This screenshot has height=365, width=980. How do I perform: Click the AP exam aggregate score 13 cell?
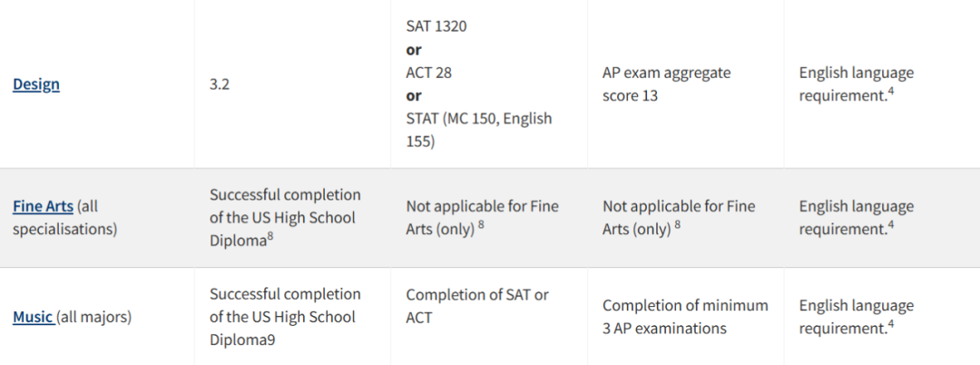666,84
